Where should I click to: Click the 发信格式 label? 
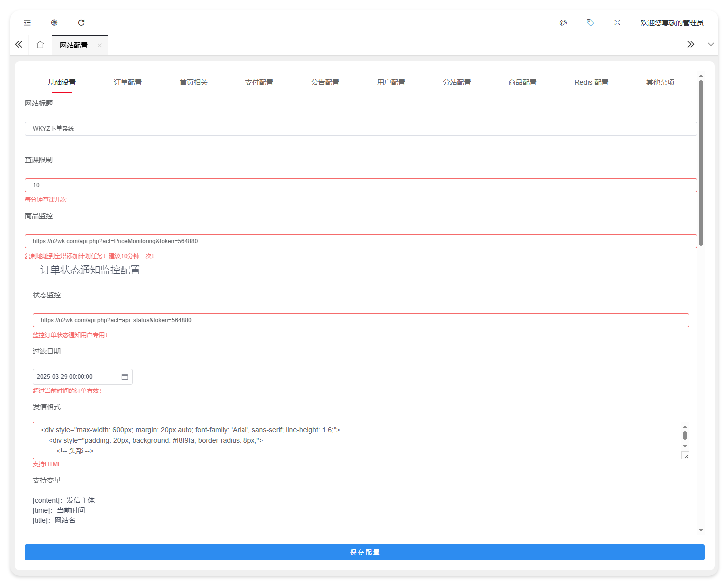[x=47, y=407]
